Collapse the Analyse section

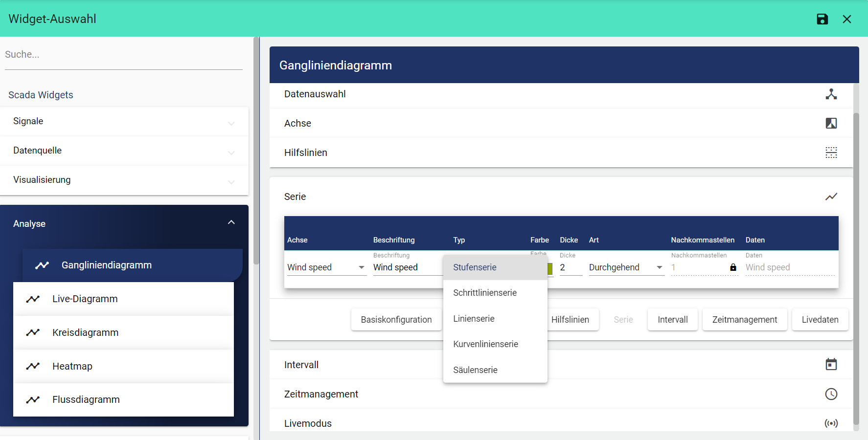[x=231, y=223]
